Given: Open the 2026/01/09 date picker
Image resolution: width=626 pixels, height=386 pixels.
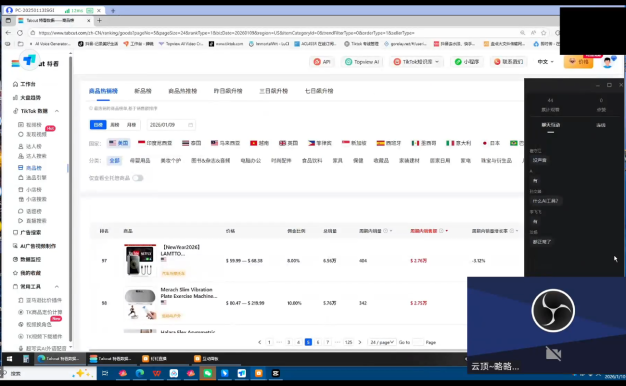Looking at the screenshot, I should click(x=171, y=125).
